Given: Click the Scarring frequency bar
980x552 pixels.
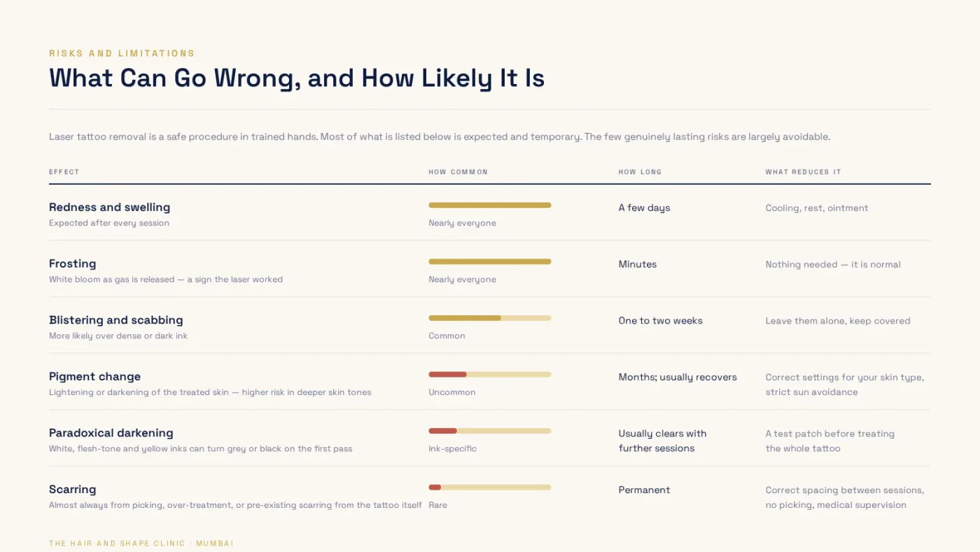Looking at the screenshot, I should (x=490, y=487).
